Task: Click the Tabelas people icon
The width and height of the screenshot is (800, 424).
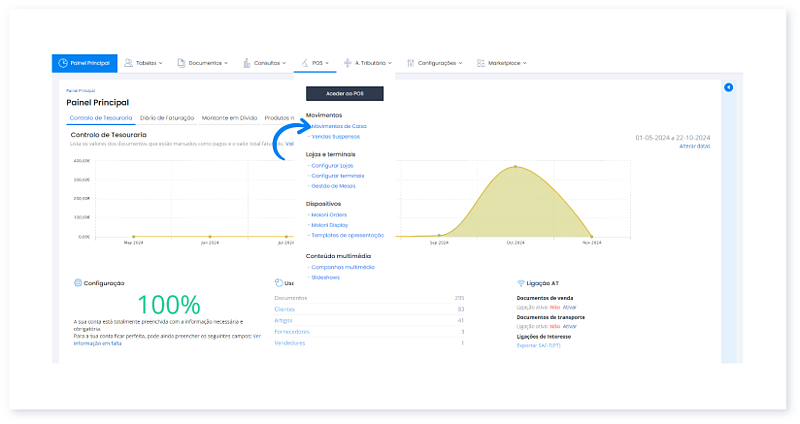Action: tap(129, 63)
